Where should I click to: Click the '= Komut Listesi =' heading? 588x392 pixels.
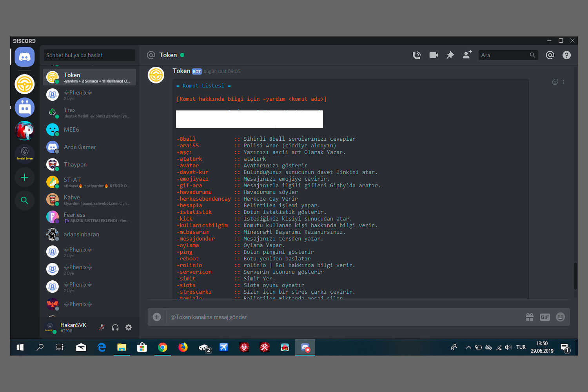click(203, 86)
